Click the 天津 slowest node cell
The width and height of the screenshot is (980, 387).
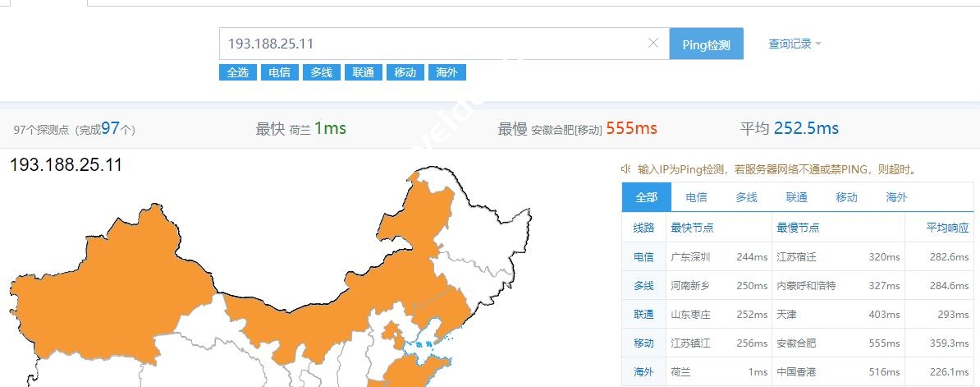pyautogui.click(x=787, y=315)
